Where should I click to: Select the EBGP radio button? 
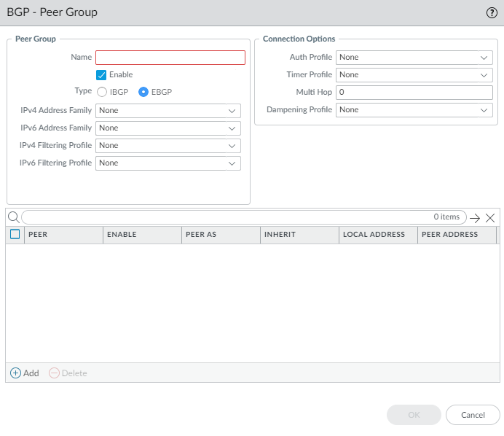coord(143,92)
